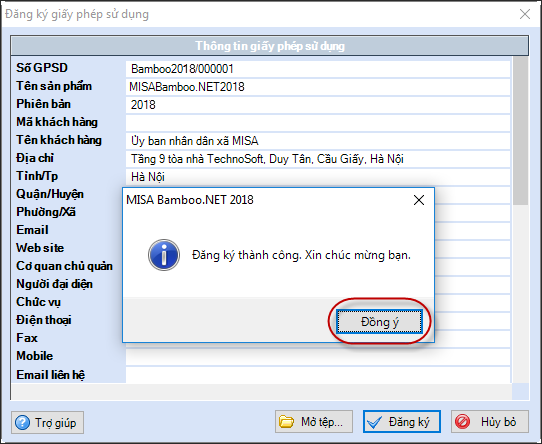Click the Tỉnh/Tp field showing Hà Nội
The width and height of the screenshot is (542, 444).
[318, 177]
